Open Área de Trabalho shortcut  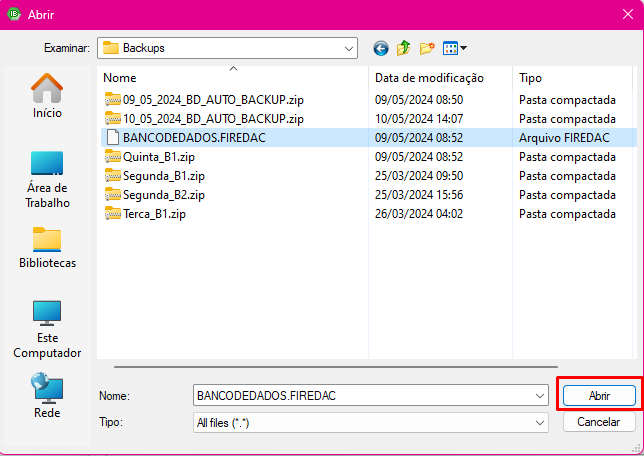coord(47,180)
